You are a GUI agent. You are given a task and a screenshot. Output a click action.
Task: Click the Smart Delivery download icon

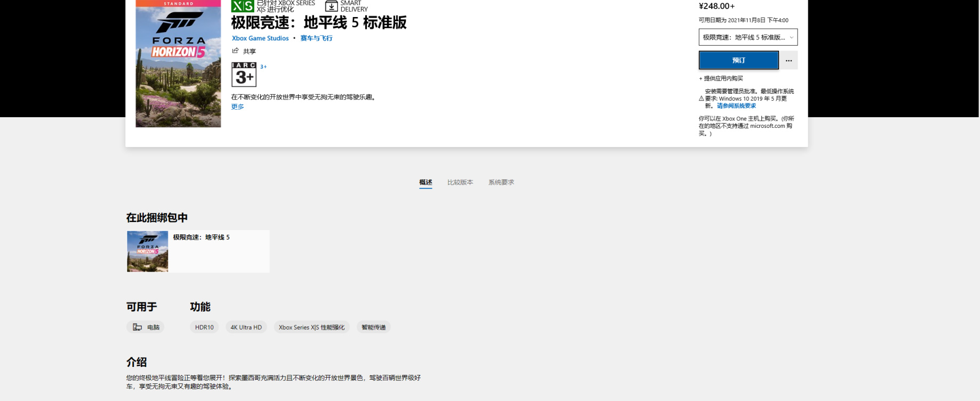[331, 6]
